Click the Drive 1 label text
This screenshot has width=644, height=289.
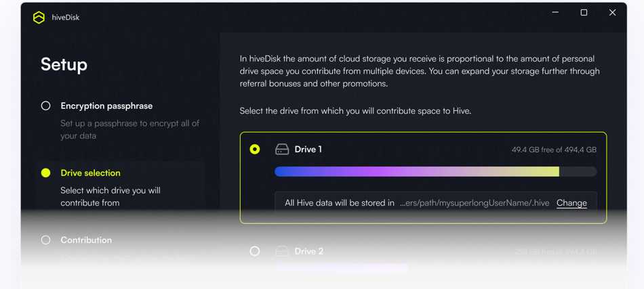pyautogui.click(x=308, y=150)
